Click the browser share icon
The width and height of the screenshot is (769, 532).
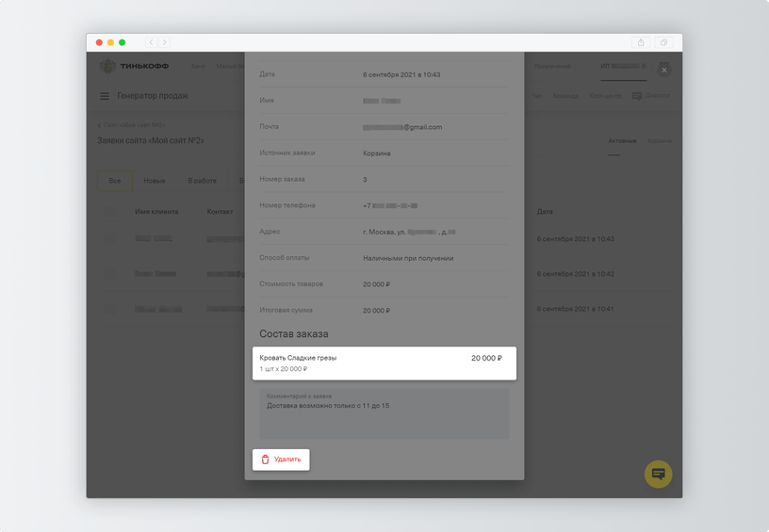[x=641, y=42]
